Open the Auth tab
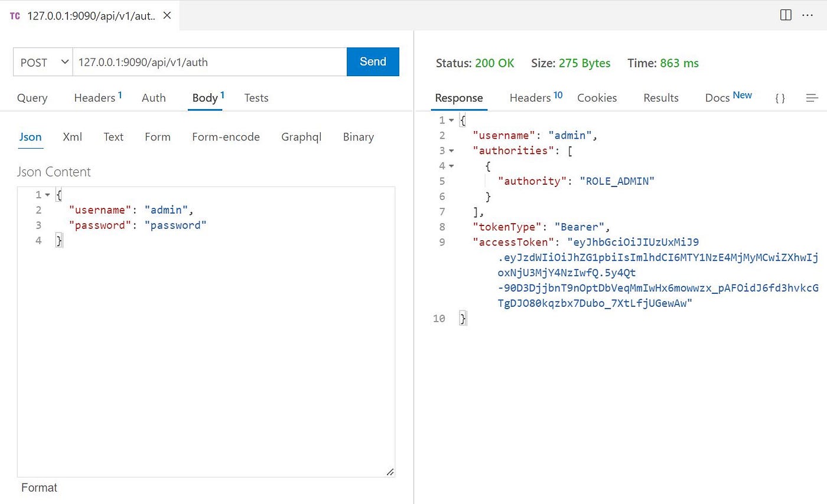Screen dimensions: 827x504 click(154, 98)
